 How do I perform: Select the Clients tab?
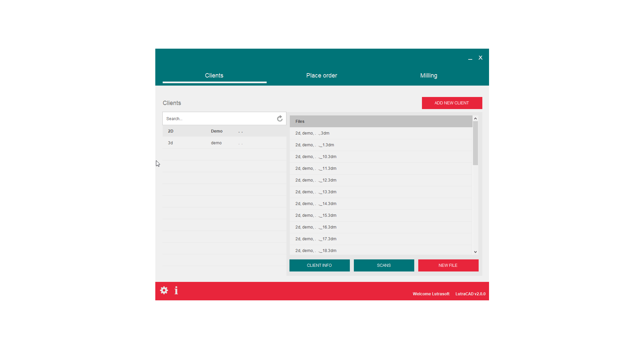click(214, 76)
